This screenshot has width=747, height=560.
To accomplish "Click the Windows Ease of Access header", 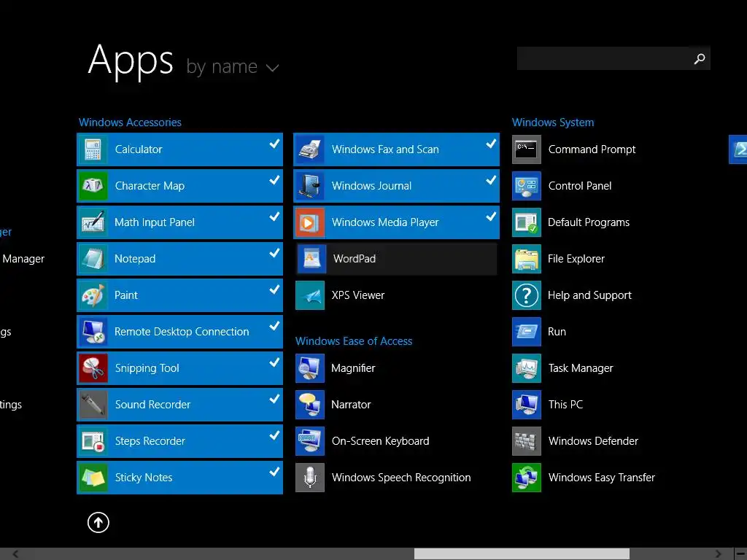I will (x=354, y=341).
